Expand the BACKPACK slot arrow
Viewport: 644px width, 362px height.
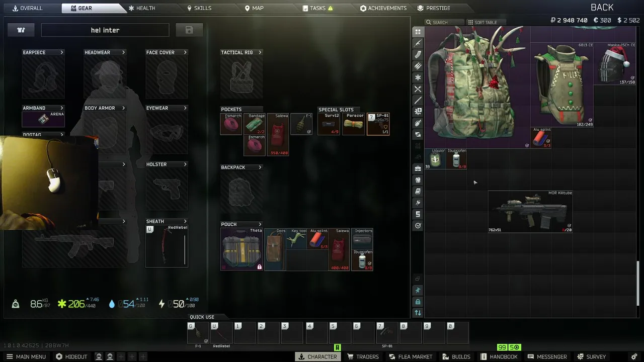click(x=260, y=167)
